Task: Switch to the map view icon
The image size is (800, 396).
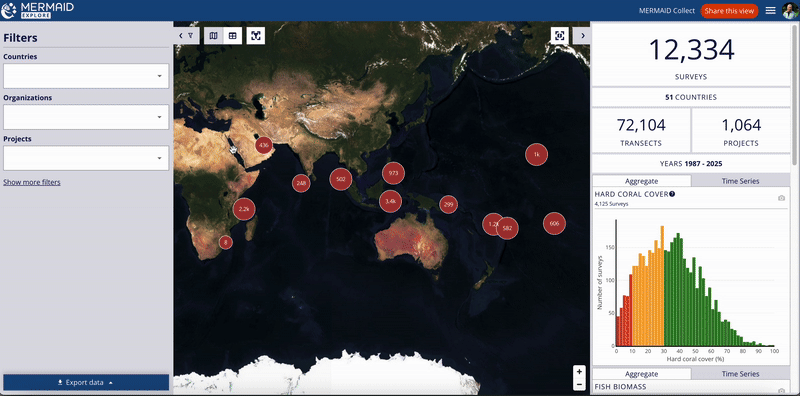Action: [x=214, y=36]
